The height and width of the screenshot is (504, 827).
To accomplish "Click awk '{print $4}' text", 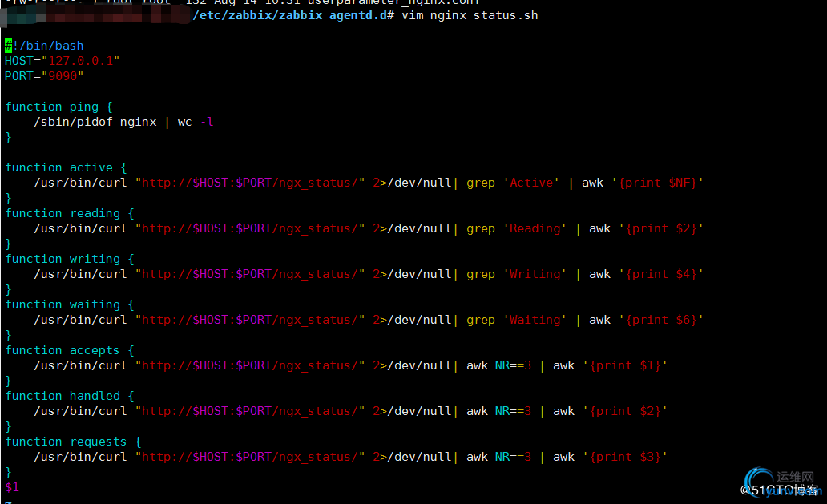I will pyautogui.click(x=646, y=275).
